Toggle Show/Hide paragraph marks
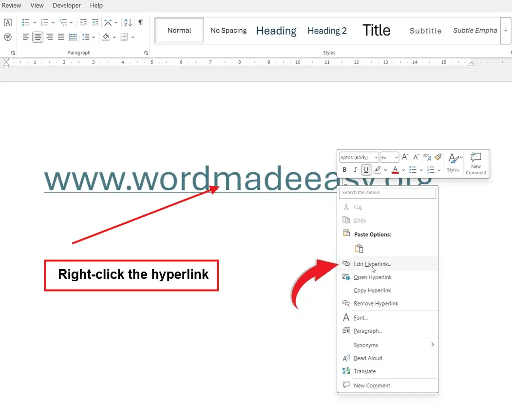The image size is (512, 420). pyautogui.click(x=141, y=22)
